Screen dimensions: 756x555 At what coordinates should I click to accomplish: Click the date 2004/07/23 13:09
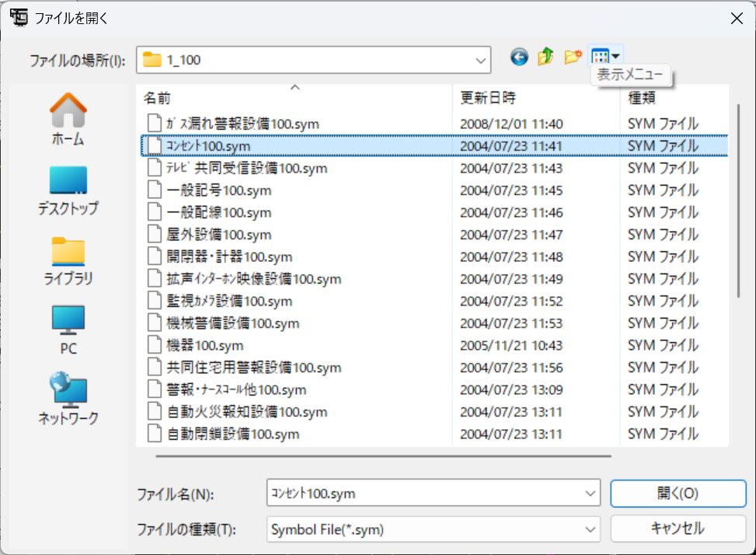511,390
